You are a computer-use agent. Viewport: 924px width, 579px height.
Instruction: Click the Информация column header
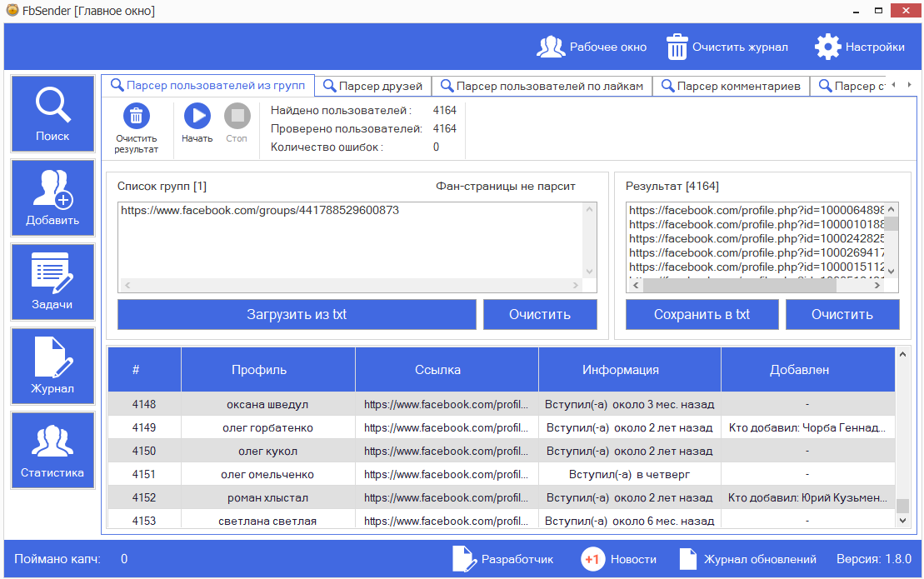pos(629,370)
